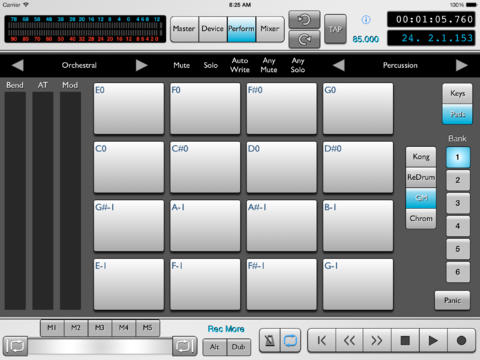Select next device right of Percussion
This screenshot has height=360, width=480.
pyautogui.click(x=461, y=65)
